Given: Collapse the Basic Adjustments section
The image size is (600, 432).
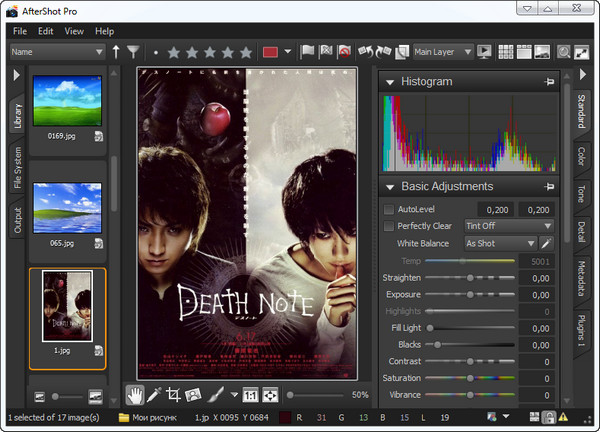Looking at the screenshot, I should point(390,187).
